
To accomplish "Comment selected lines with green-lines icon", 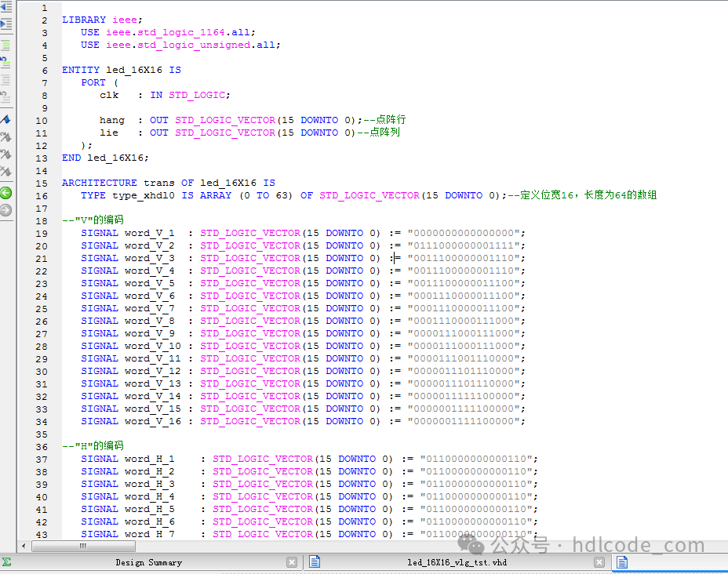I will [x=5, y=45].
